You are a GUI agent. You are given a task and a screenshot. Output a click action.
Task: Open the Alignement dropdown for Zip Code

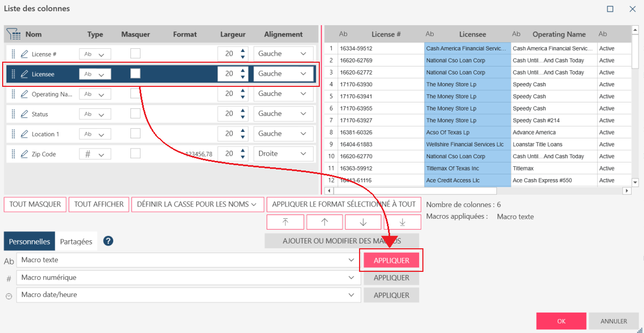pyautogui.click(x=283, y=154)
